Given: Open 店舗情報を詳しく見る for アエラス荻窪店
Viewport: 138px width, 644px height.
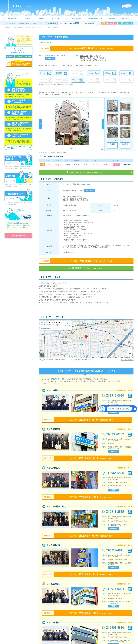Looking at the screenshot, I should pos(124,429).
